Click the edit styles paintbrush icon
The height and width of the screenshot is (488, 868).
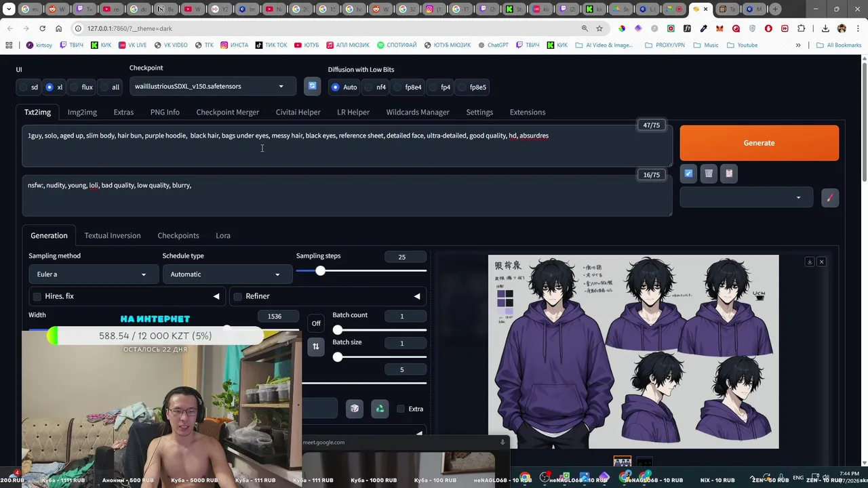(829, 198)
